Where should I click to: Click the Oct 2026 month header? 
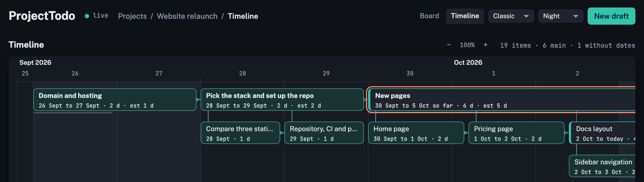click(468, 63)
